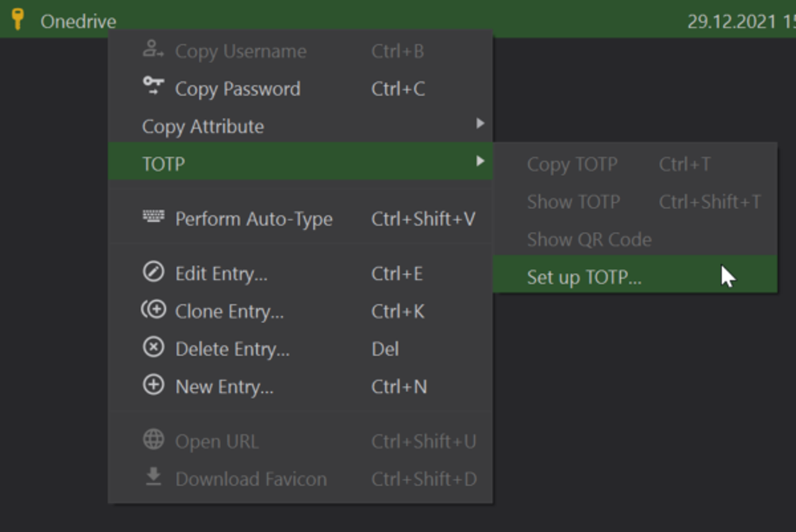Open the TOTP submenu item
Image resolution: width=796 pixels, height=532 pixels.
click(x=300, y=161)
